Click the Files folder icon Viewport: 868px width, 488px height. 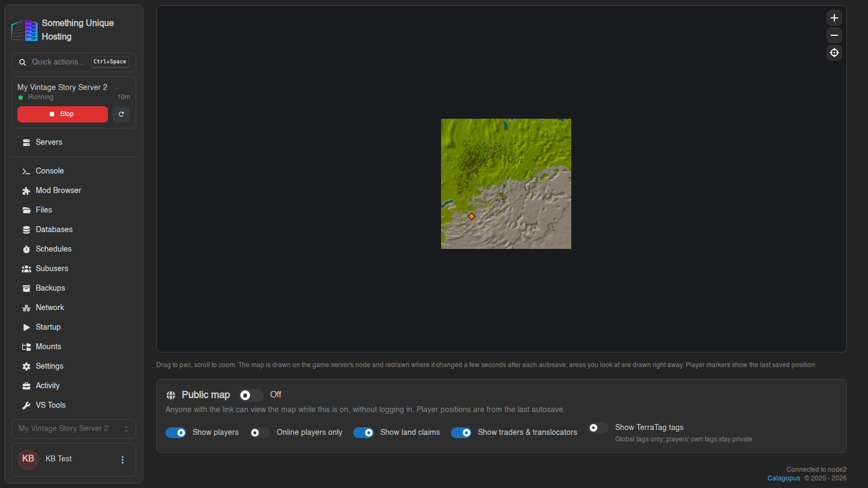tap(26, 210)
